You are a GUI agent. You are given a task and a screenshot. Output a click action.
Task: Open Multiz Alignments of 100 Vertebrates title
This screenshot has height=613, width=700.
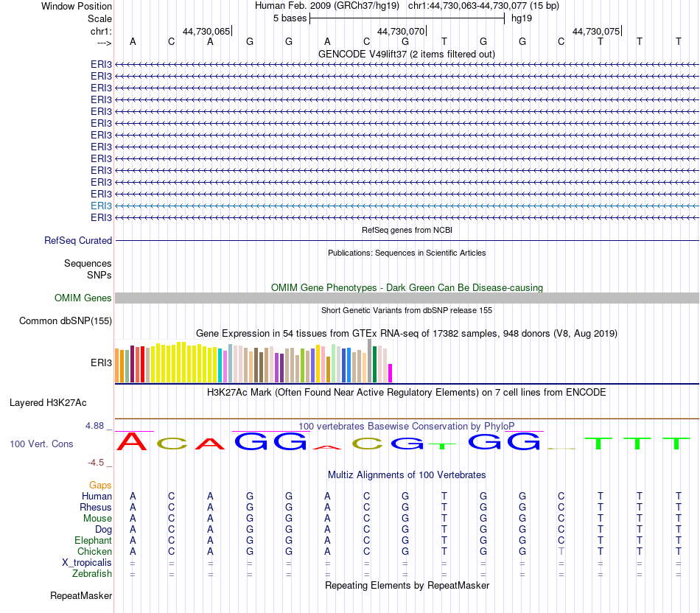[x=407, y=475]
